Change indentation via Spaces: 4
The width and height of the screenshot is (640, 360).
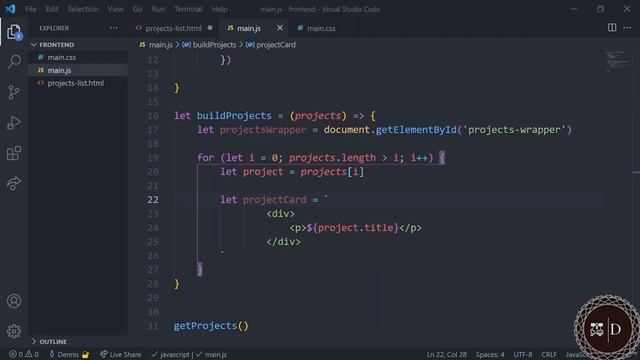coord(490,354)
